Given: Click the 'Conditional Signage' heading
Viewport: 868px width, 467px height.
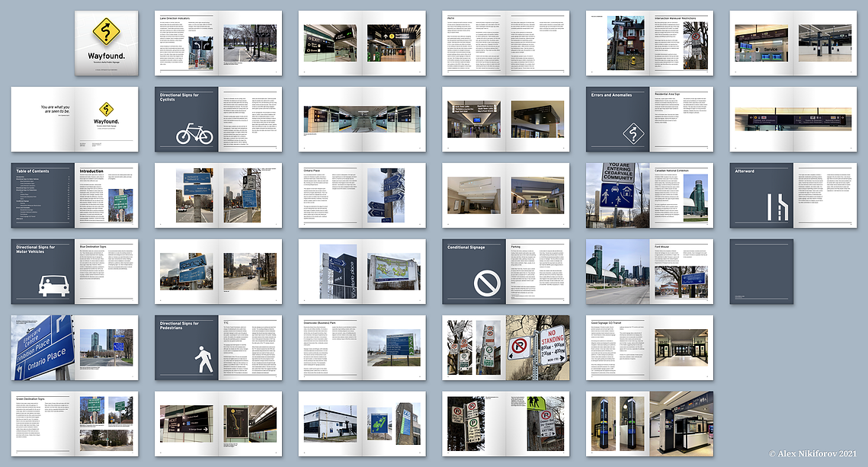Looking at the screenshot, I should tap(466, 248).
